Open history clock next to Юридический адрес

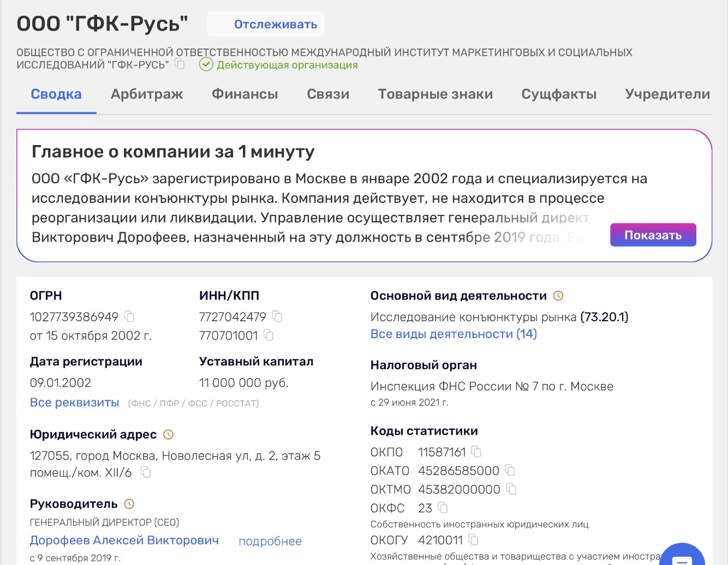coord(169,435)
